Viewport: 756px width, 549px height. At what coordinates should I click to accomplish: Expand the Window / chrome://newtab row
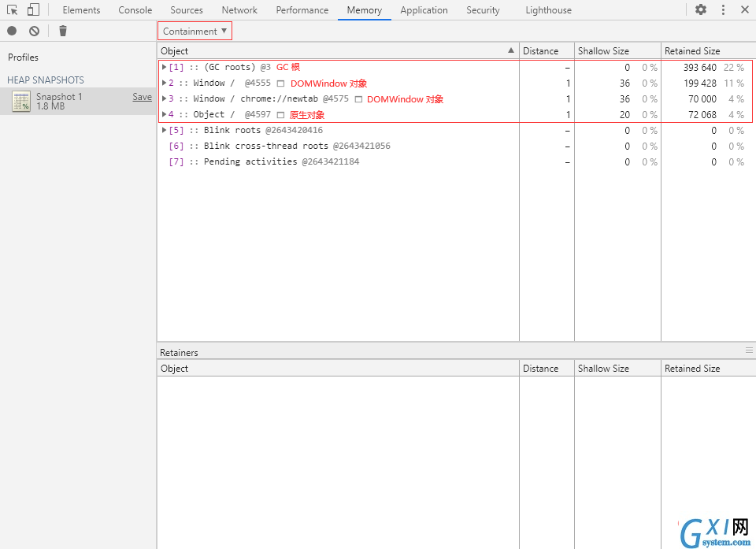(164, 98)
